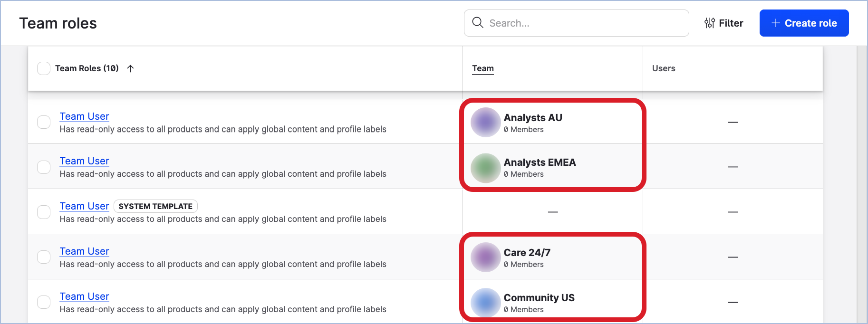Check the SYSTEM TEMPLATE role row checkbox
Screen dimensions: 868x324
click(x=44, y=212)
